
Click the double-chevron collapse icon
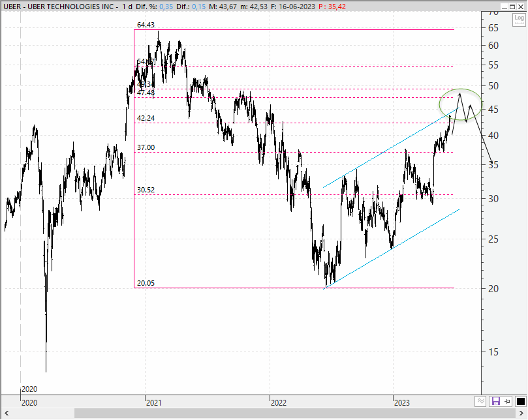[480, 401]
